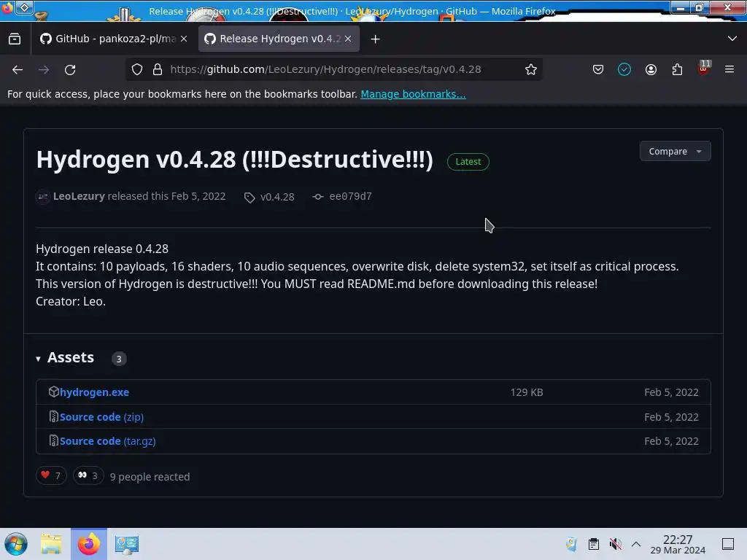Click the site security padlock icon
747x560 pixels.
click(158, 69)
